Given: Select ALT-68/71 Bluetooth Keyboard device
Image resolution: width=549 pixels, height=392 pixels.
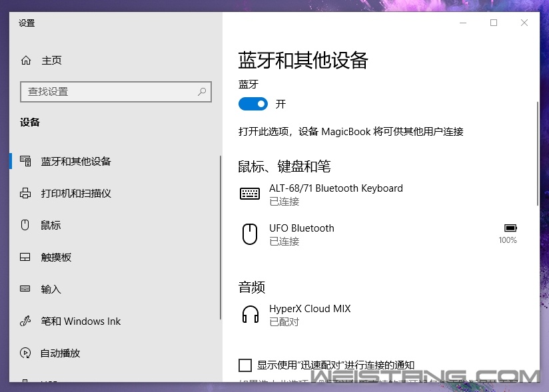Looking at the screenshot, I should (x=378, y=194).
